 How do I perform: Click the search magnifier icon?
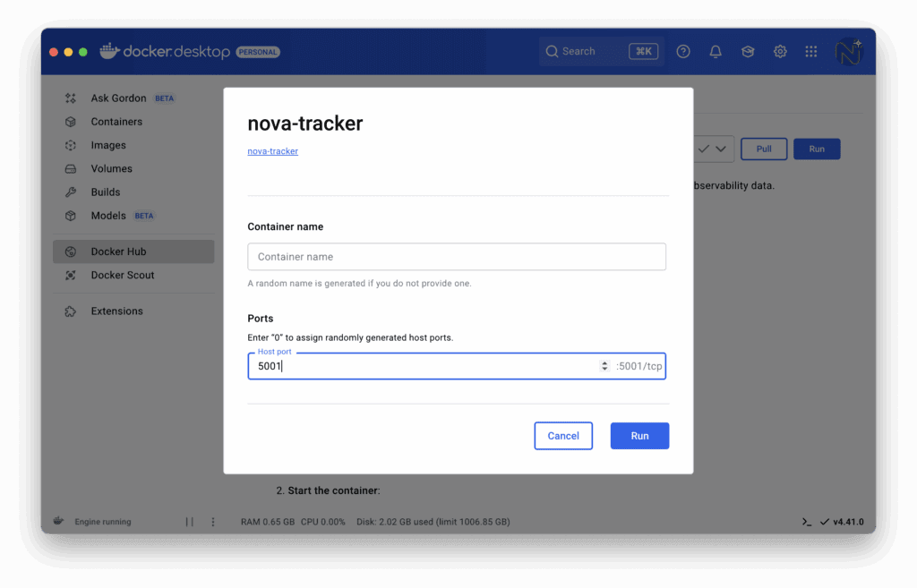(552, 51)
